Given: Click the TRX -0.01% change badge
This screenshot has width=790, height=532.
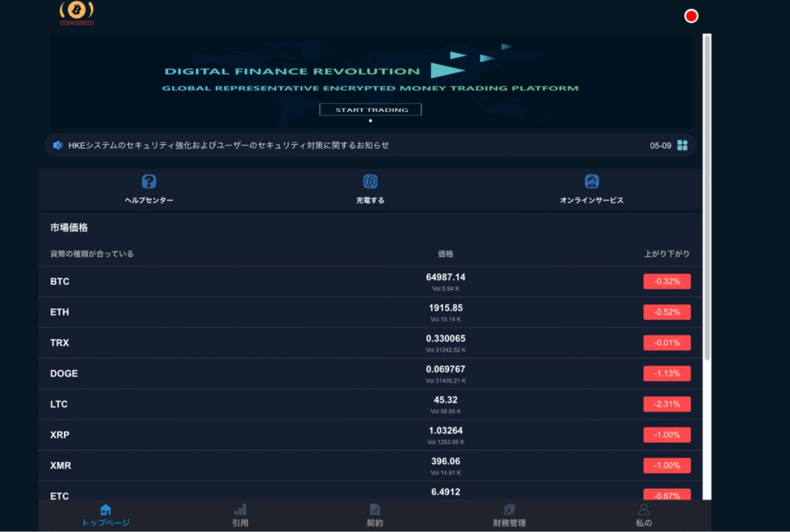Looking at the screenshot, I should coord(667,343).
